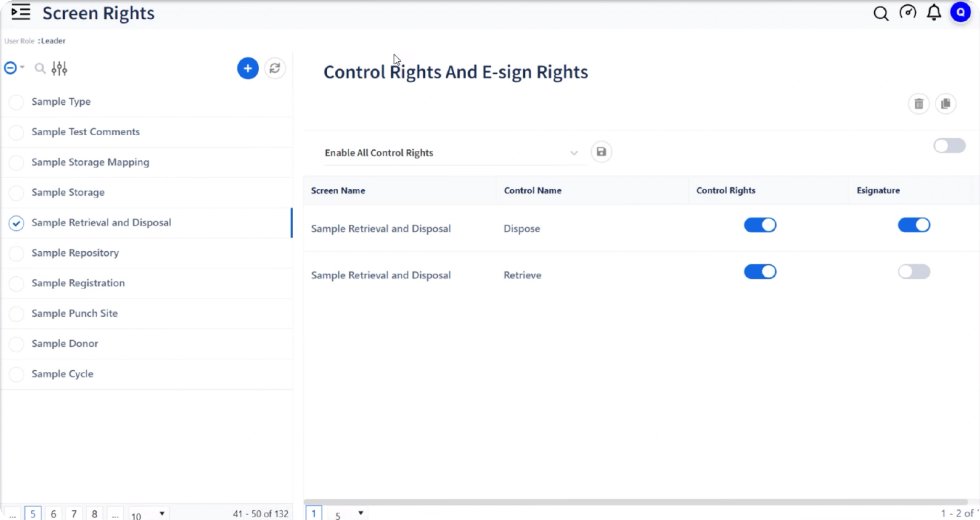Sort by Esignature column header
Screen dimensions: 980x520
click(878, 190)
